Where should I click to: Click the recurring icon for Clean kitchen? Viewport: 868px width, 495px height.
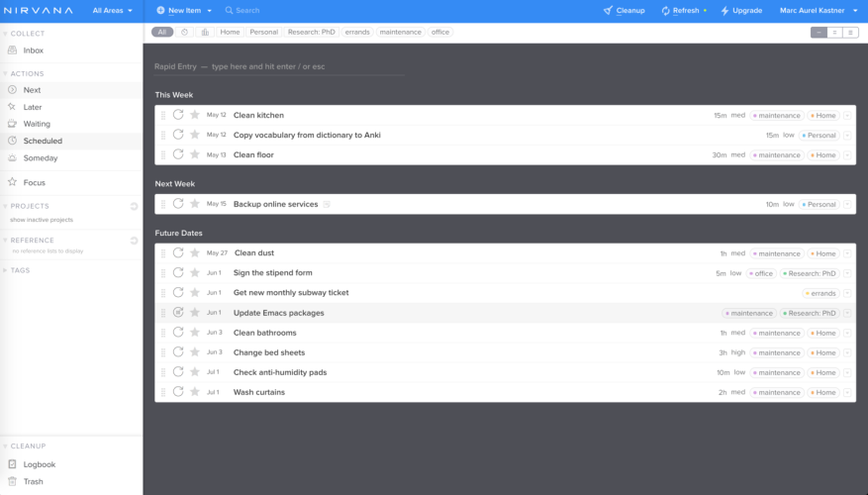tap(178, 115)
